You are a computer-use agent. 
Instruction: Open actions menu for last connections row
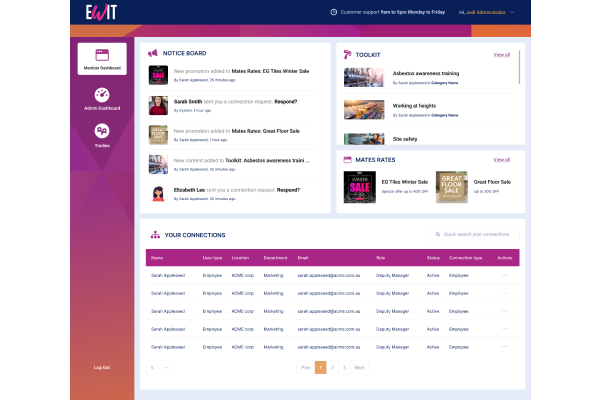505,347
